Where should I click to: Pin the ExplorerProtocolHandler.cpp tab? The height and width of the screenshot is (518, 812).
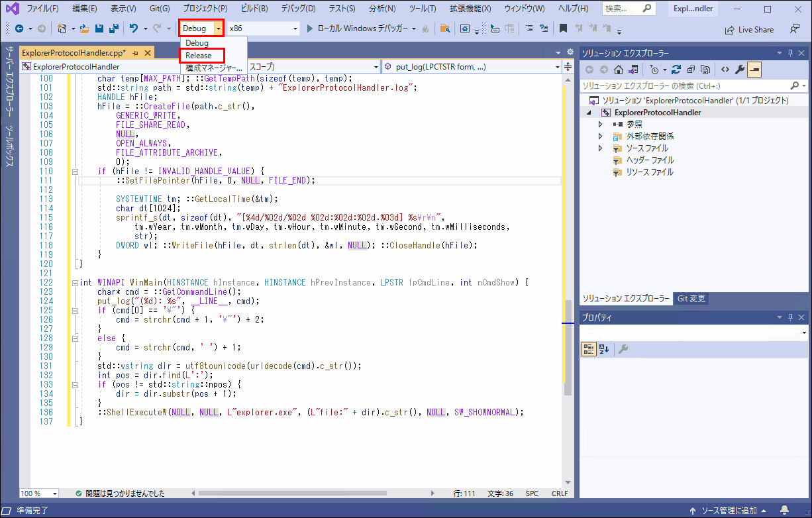coord(135,53)
